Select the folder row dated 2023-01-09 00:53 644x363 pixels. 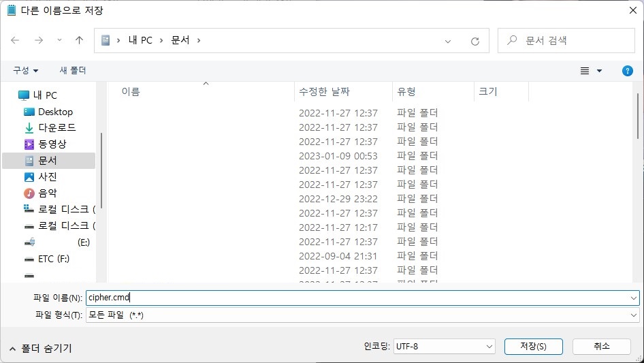click(368, 156)
